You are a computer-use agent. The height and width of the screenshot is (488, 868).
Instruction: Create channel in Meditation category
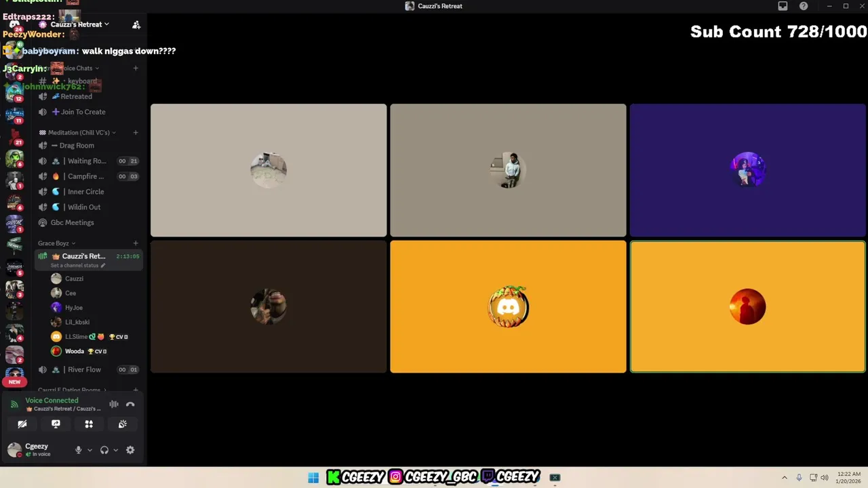tap(136, 133)
